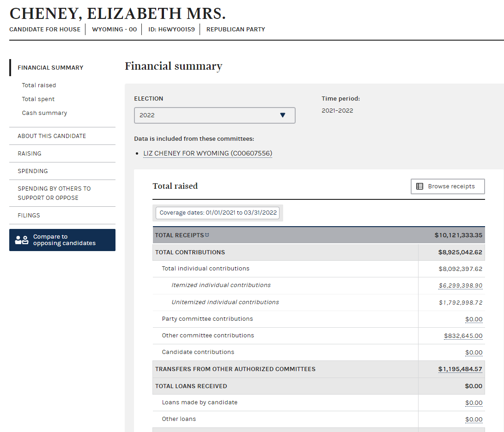The image size is (504, 432).
Task: Click the Total raised table heading
Action: (x=175, y=186)
